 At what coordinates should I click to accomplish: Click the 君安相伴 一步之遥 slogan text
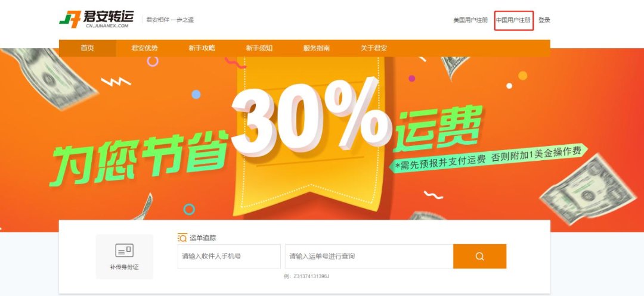170,20
